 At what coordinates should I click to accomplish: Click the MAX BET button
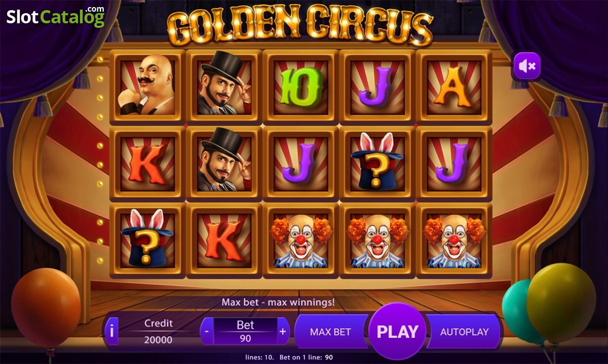331,332
